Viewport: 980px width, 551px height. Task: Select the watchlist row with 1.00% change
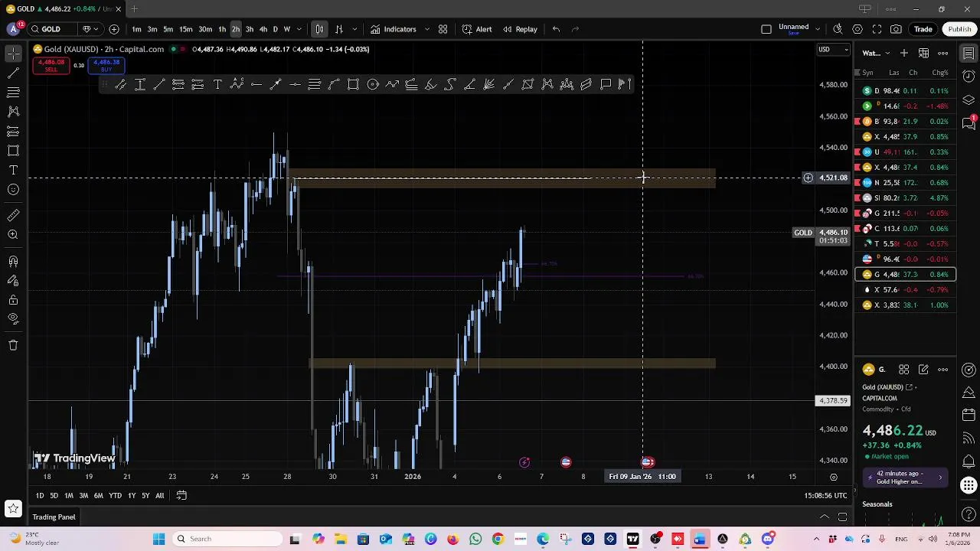[905, 305]
